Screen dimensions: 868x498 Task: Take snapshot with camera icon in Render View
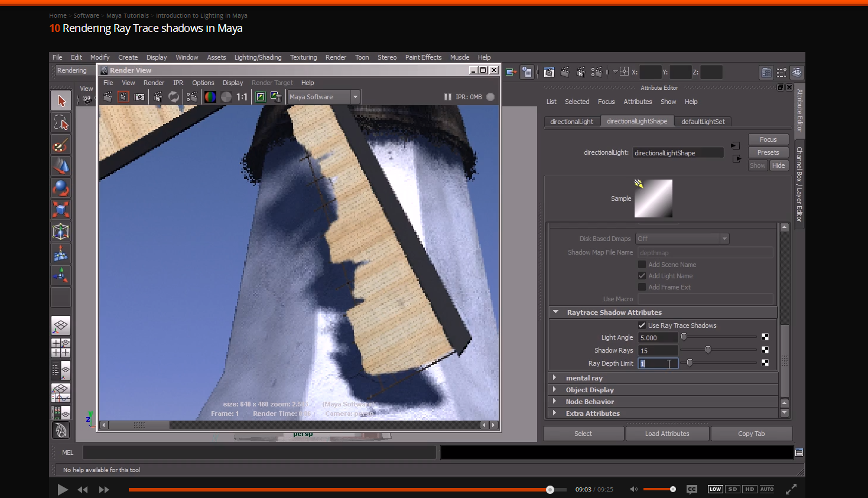pyautogui.click(x=139, y=97)
